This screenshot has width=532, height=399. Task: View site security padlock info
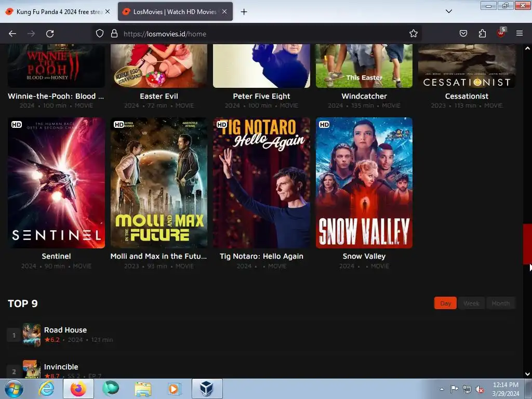pyautogui.click(x=114, y=34)
